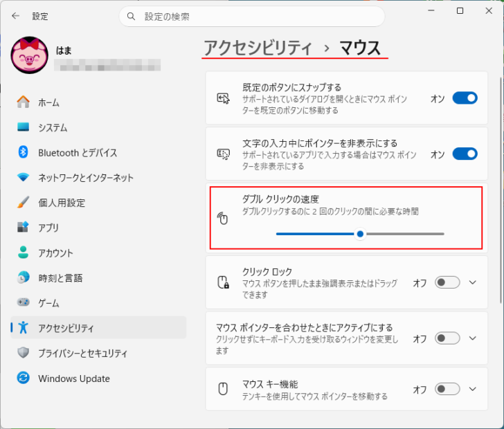Click the vertical scrollbar of settings page

501,190
